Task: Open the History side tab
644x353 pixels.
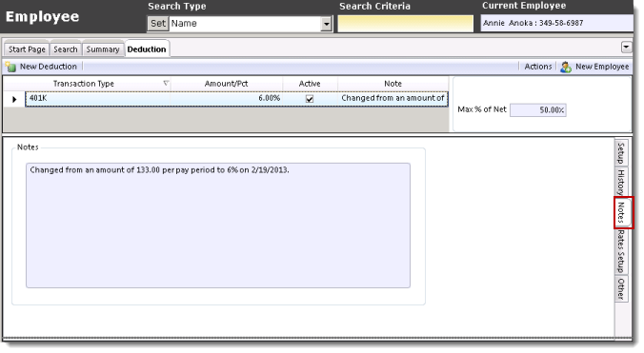Action: (620, 182)
